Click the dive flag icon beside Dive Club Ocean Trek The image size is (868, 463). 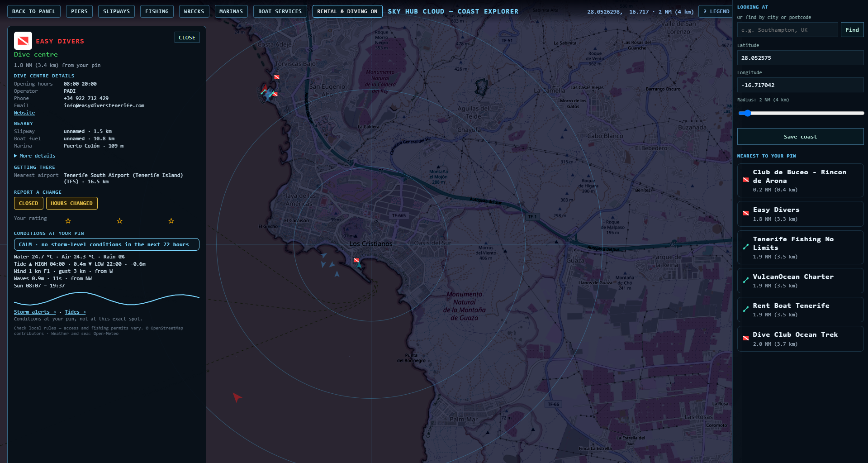[746, 339]
